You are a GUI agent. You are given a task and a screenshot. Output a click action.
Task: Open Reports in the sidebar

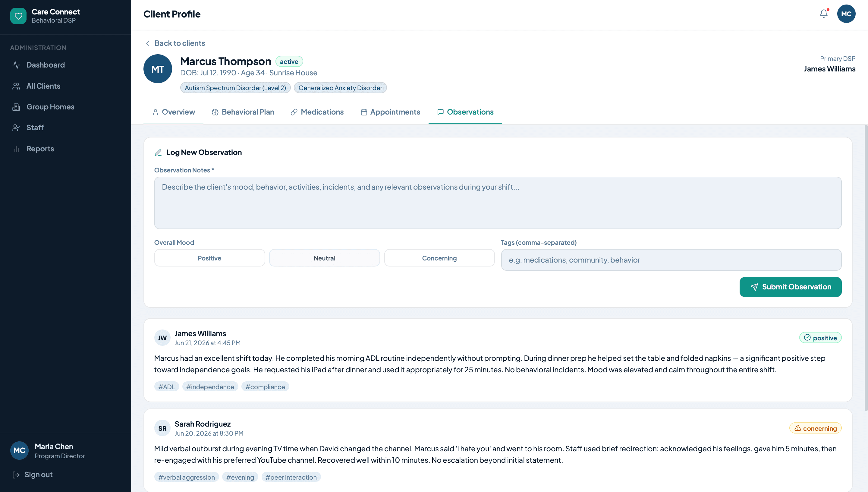[65, 149]
